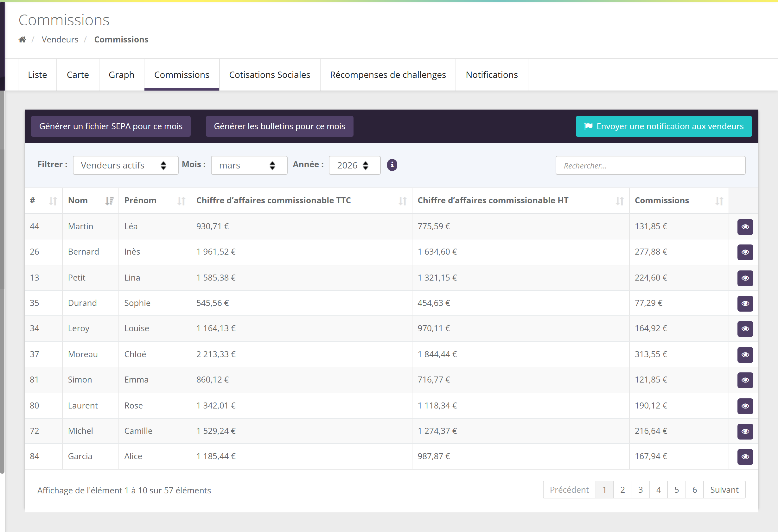Click the eye button for Laurent Rose
Image resolution: width=778 pixels, height=532 pixels.
(745, 406)
